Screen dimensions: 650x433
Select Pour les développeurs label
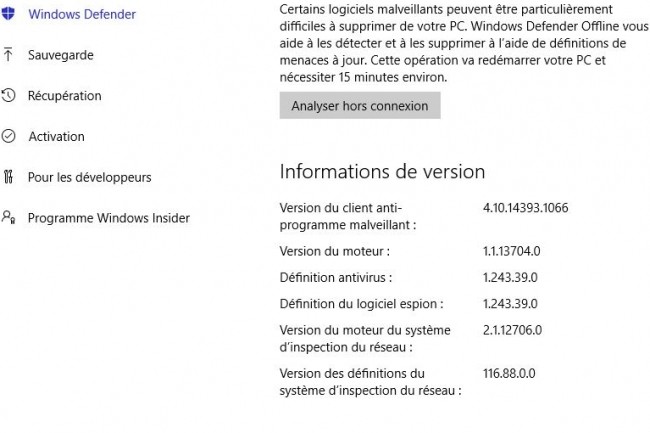90,177
